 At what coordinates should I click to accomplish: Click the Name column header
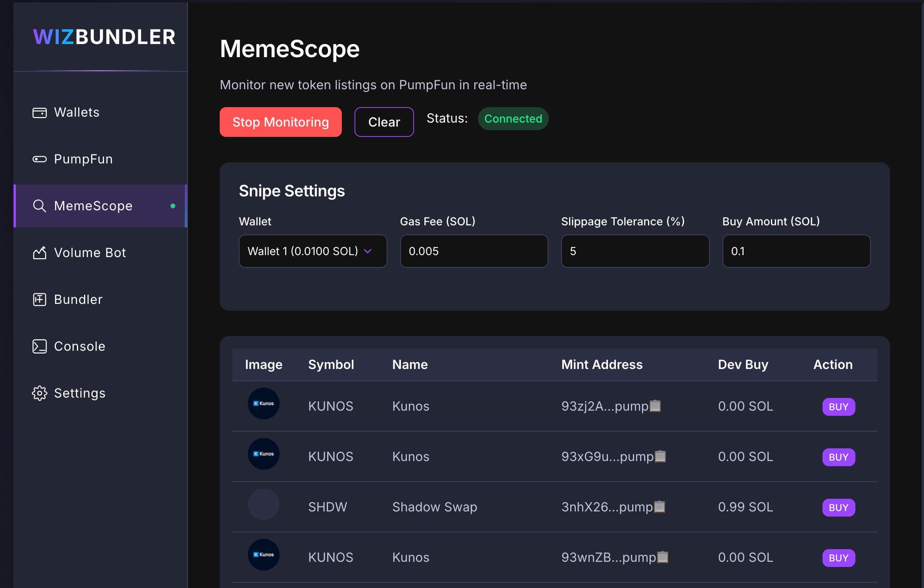[x=410, y=365]
